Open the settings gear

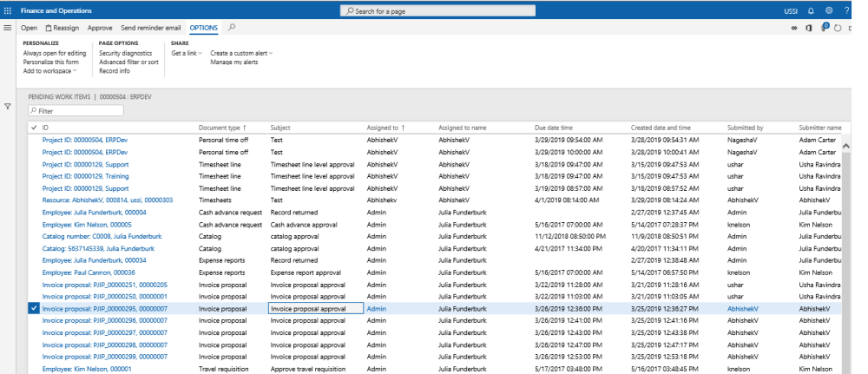click(829, 10)
